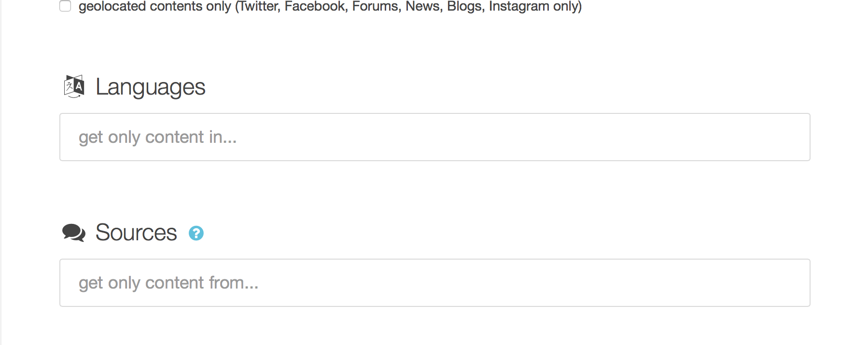Click the Languages translate icon
868x345 pixels.
(74, 86)
